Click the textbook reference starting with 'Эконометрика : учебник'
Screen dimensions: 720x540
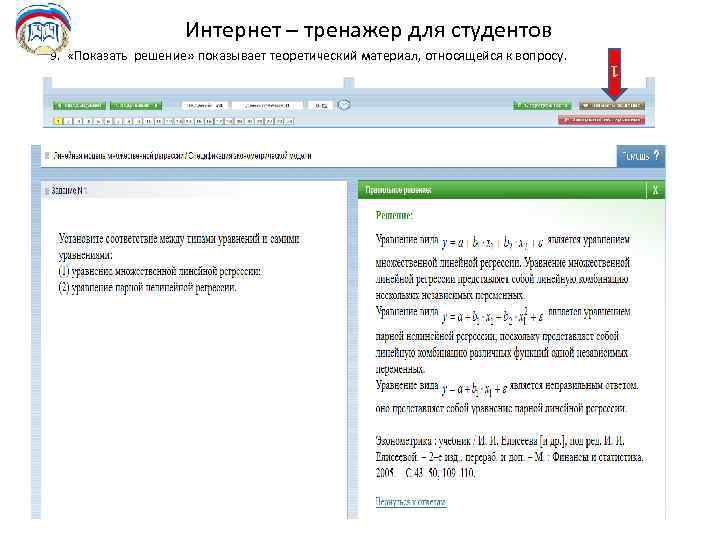510,457
